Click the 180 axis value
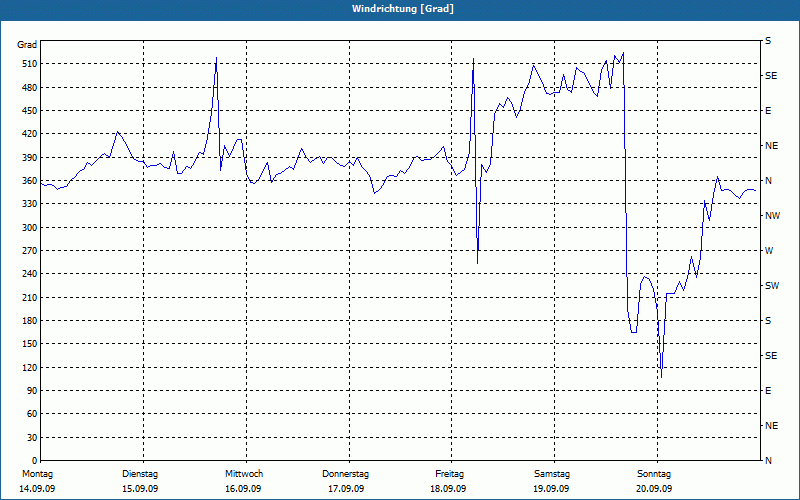 [x=30, y=321]
